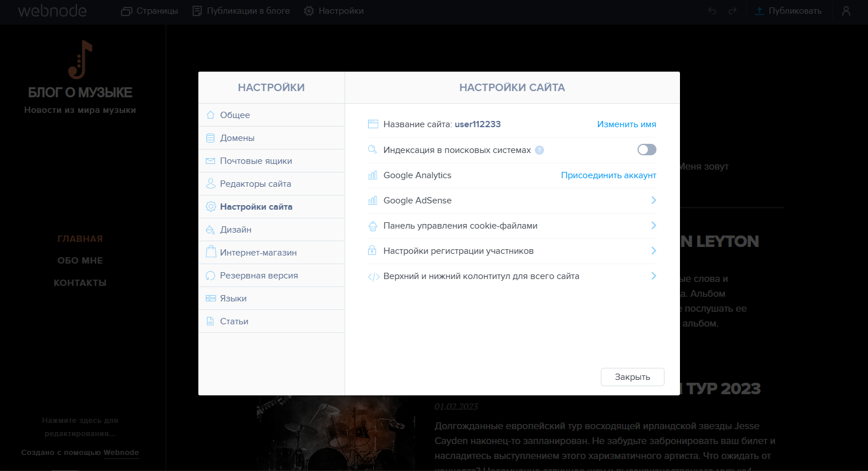The height and width of the screenshot is (471, 868).
Task: Expand Google AdSense settings arrow
Action: coord(654,200)
